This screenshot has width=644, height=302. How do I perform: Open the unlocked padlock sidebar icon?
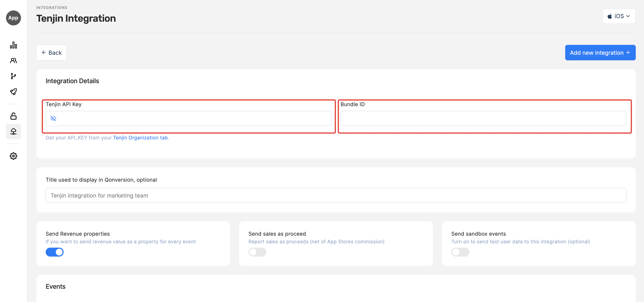(13, 116)
